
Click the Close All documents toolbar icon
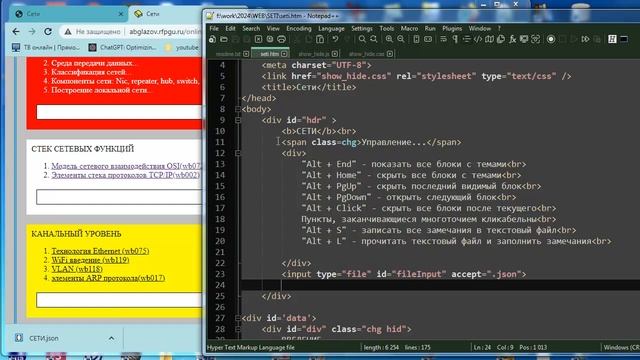point(270,39)
